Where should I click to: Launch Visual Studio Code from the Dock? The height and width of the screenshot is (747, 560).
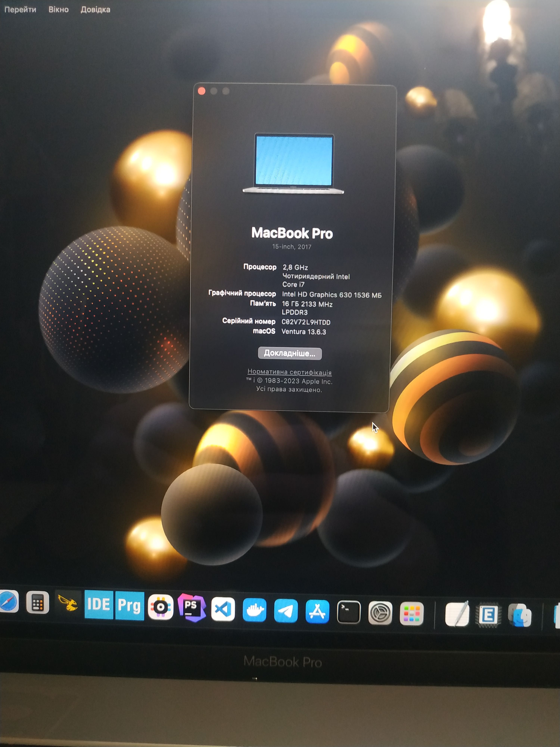tap(223, 609)
